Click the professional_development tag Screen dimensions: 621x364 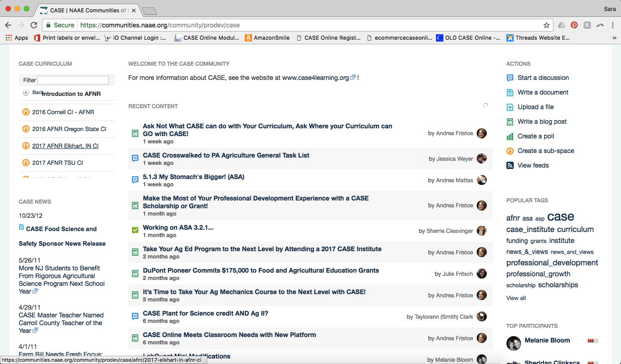point(552,263)
